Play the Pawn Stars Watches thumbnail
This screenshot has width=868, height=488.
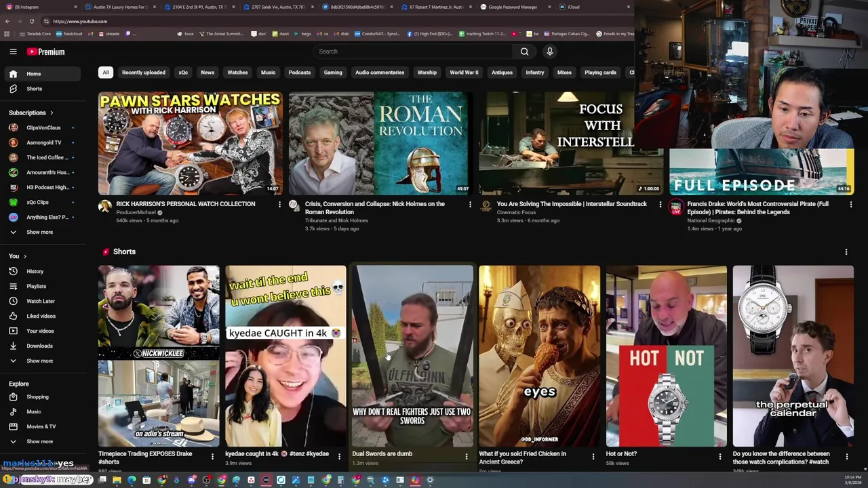point(190,144)
